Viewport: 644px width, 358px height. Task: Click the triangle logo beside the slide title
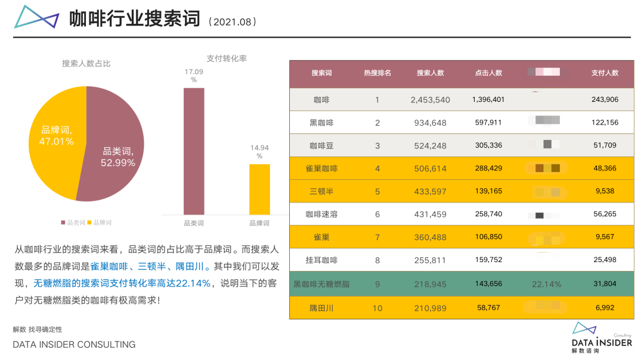[36, 17]
